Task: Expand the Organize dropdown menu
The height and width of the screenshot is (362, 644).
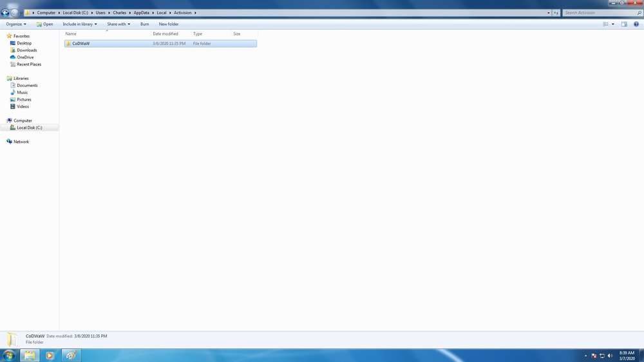Action: (x=16, y=24)
